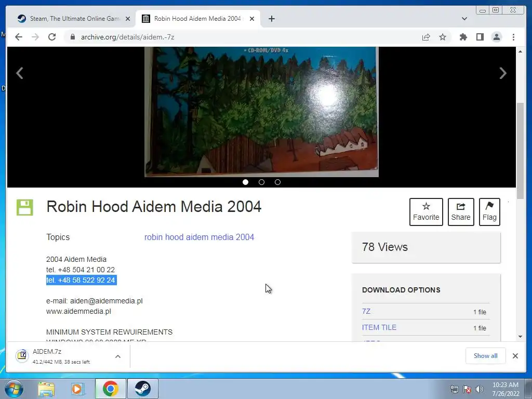This screenshot has width=532, height=399.
Task: Click the e-mail aiden@aidemmedia.pl line
Action: [95, 301]
